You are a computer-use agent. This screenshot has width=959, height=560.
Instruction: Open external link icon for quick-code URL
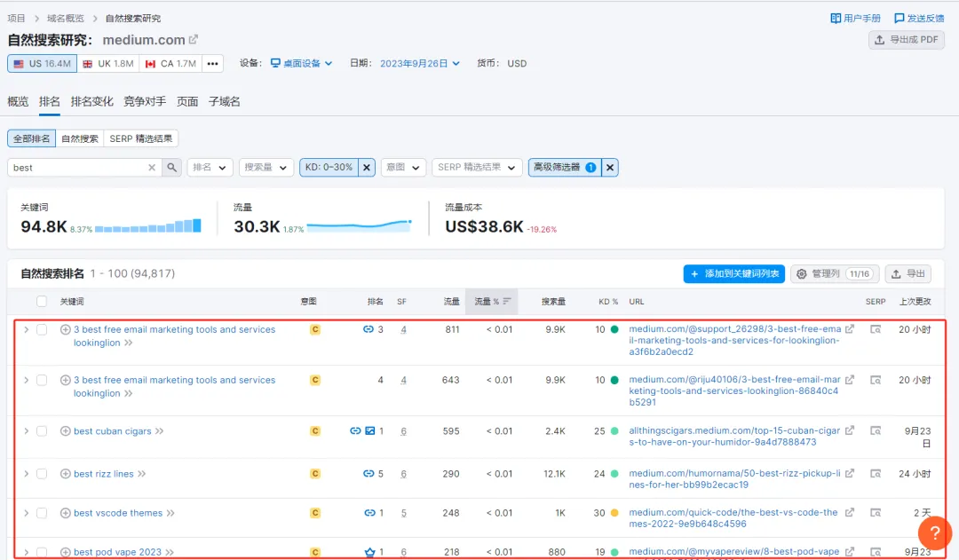point(850,512)
